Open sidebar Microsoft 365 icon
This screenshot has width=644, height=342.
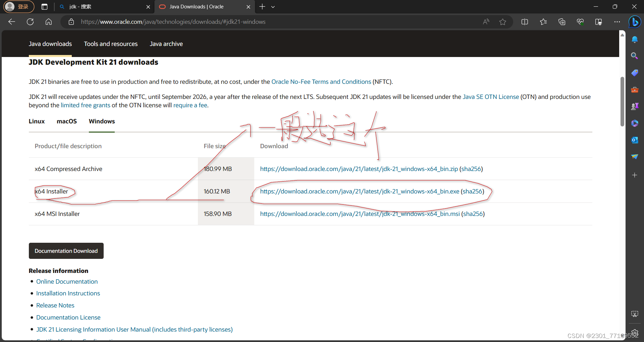pos(635,123)
